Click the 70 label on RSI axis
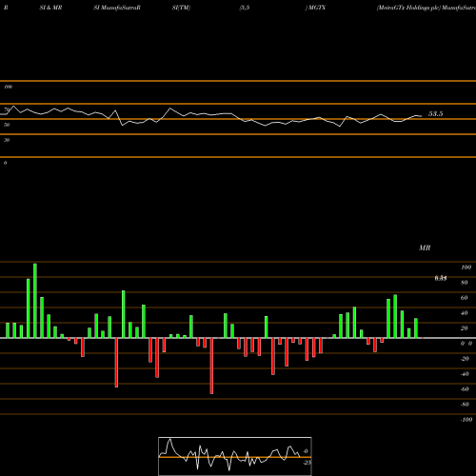This screenshot has width=476, height=476. pos(7,109)
